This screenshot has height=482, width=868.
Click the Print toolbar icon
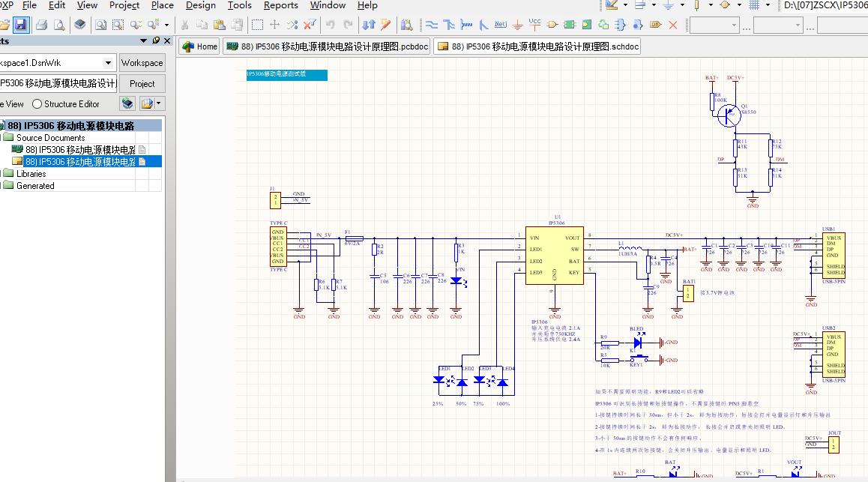coord(42,25)
